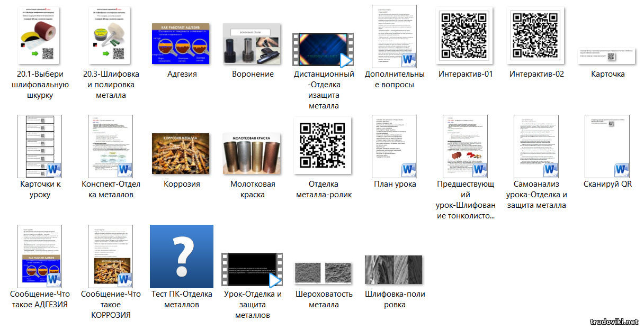Select the Дистанционный-Отделка изащита металла video icon
644x330 pixels.
click(324, 49)
